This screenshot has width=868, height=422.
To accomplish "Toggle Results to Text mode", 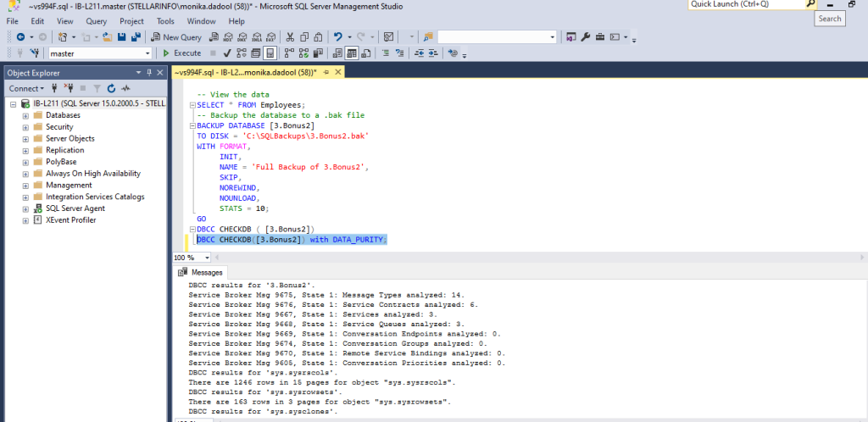I will pyautogui.click(x=337, y=53).
